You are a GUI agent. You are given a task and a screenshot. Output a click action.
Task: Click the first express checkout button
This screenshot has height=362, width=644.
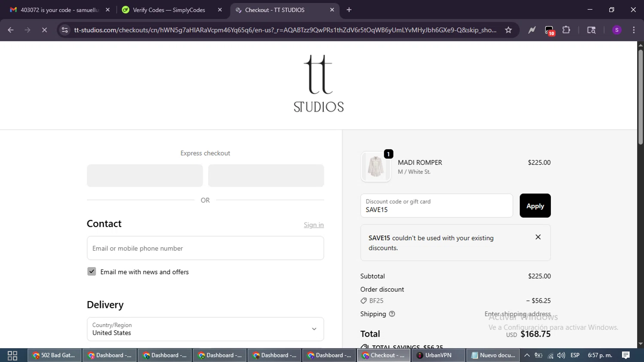[145, 176]
